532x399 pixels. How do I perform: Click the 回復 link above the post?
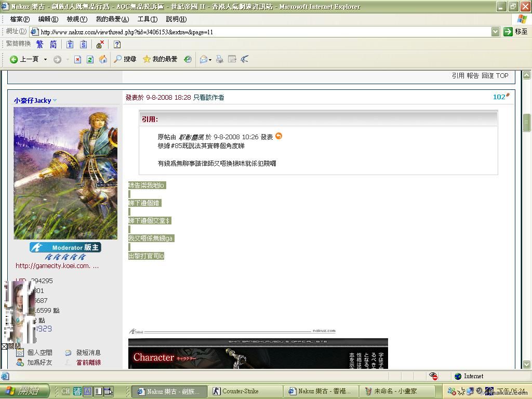pyautogui.click(x=487, y=76)
